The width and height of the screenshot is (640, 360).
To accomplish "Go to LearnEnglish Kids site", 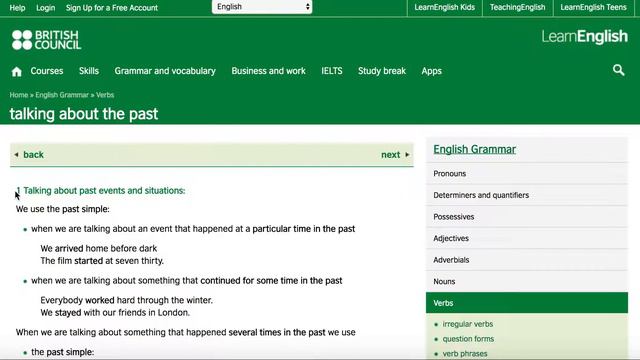I will pos(444,7).
